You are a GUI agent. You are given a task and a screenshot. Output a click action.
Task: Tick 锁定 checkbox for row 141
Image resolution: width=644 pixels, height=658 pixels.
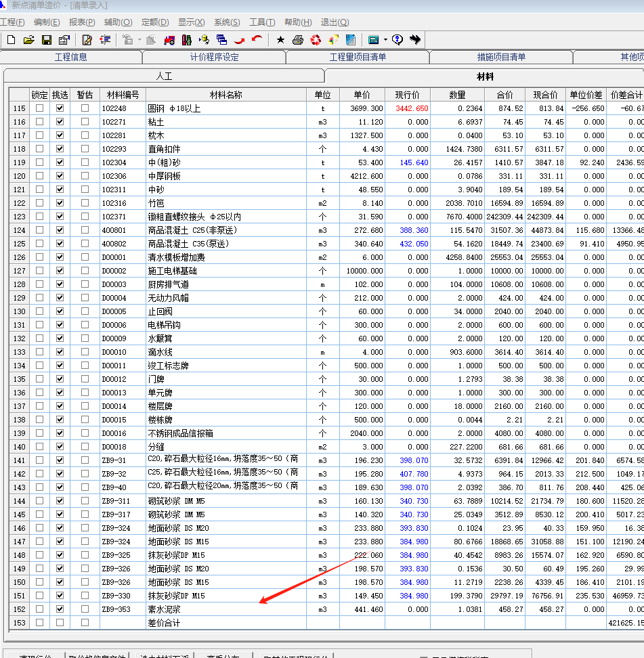click(39, 460)
